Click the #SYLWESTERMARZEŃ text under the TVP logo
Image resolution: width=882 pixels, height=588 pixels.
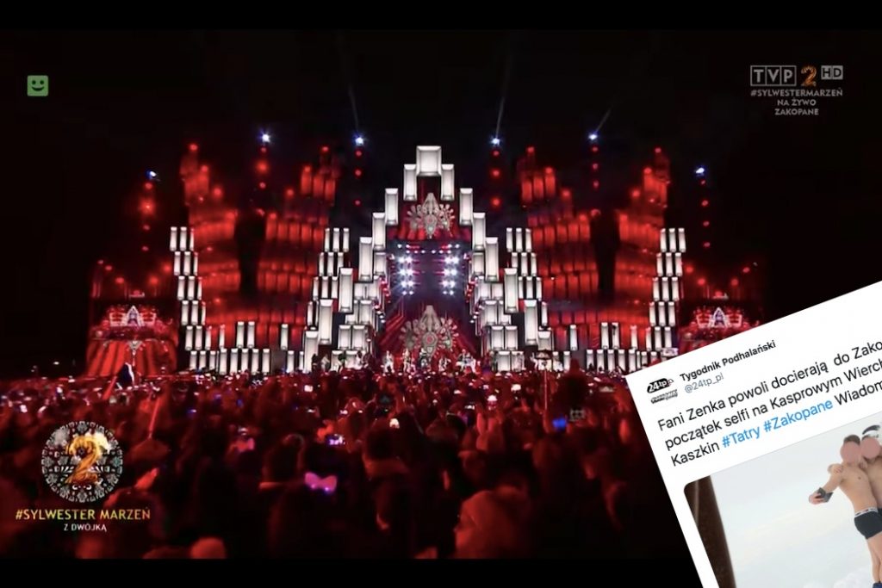pyautogui.click(x=796, y=93)
